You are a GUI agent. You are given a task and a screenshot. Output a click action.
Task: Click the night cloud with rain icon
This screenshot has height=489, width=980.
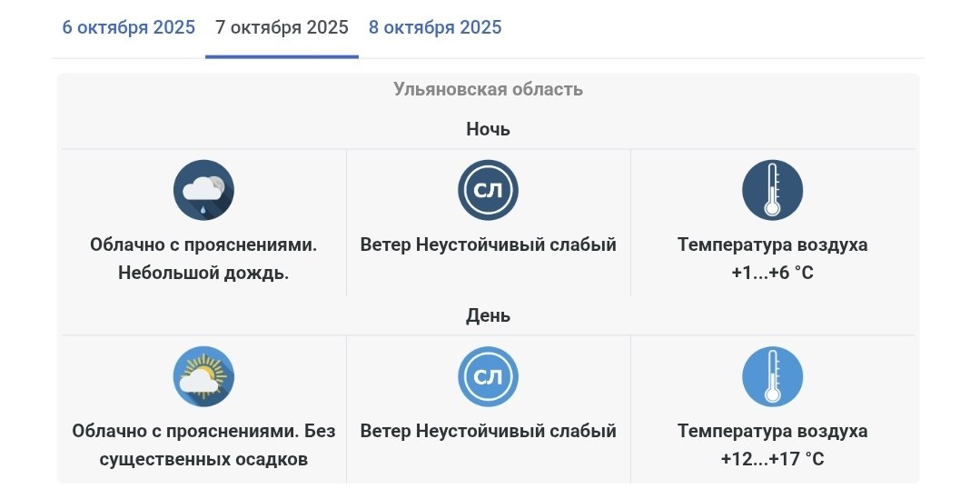coord(203,190)
